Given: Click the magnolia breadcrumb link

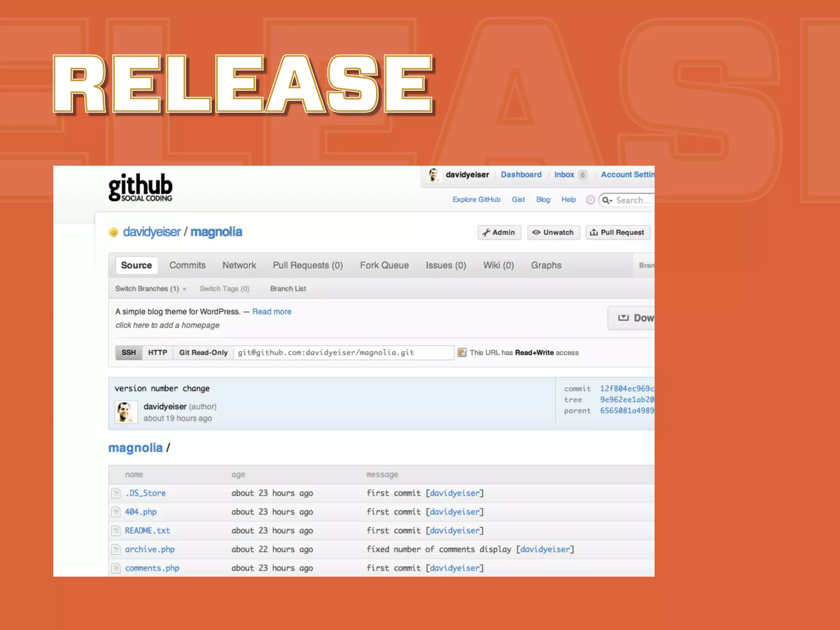Looking at the screenshot, I should [135, 448].
